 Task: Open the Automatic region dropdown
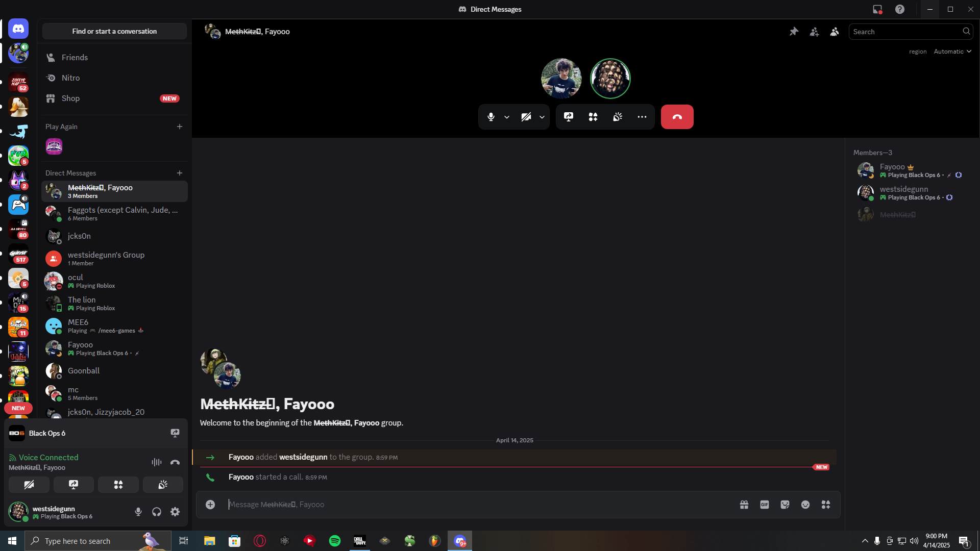[952, 52]
